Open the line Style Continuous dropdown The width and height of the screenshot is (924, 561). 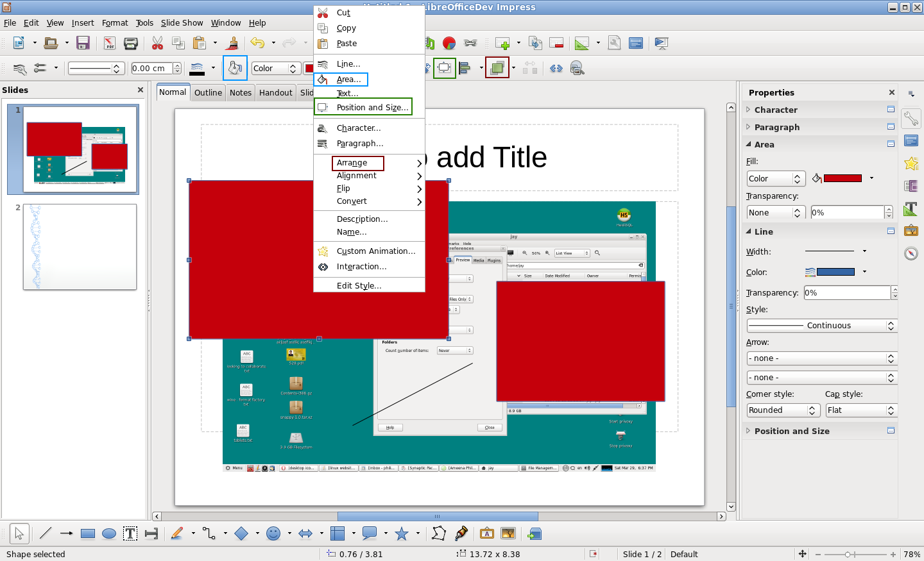point(821,326)
